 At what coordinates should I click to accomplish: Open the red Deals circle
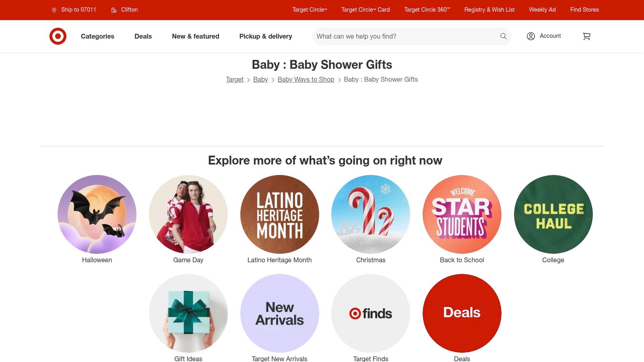click(462, 313)
